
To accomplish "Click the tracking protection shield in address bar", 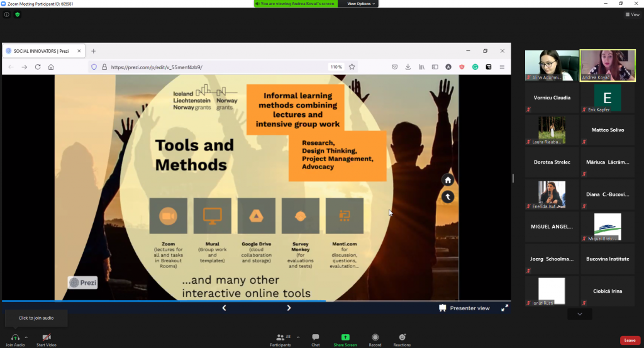I will pos(94,67).
